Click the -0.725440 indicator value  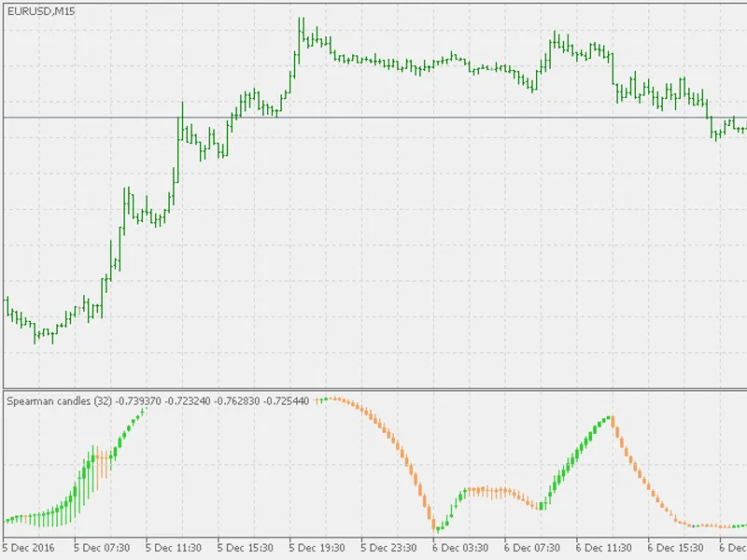click(287, 401)
